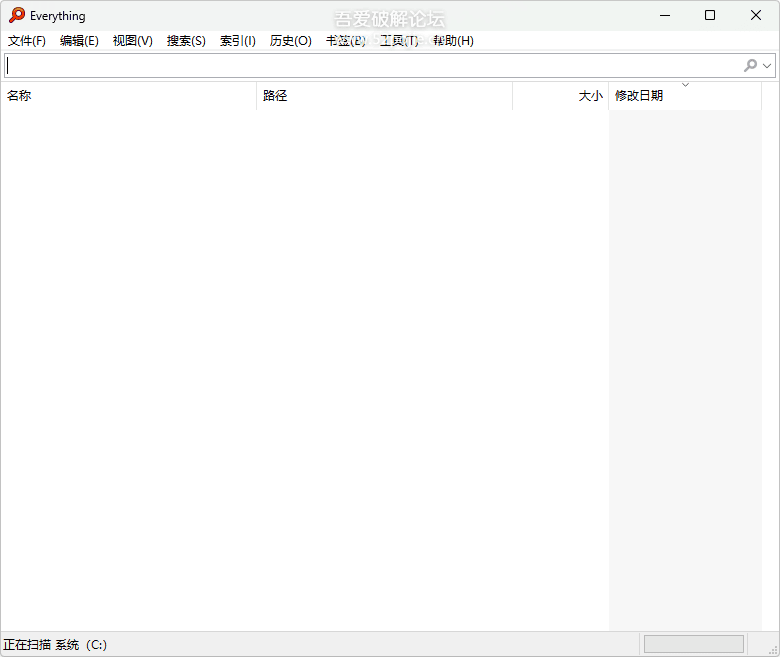Open the 工具(T) menu
The width and height of the screenshot is (780, 657).
coord(398,41)
